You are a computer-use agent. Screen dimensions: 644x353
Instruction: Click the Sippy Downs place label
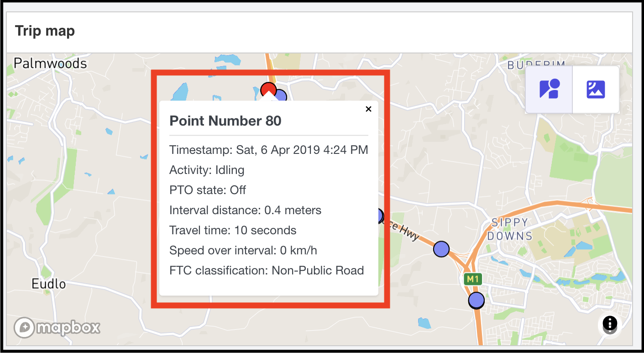point(510,229)
